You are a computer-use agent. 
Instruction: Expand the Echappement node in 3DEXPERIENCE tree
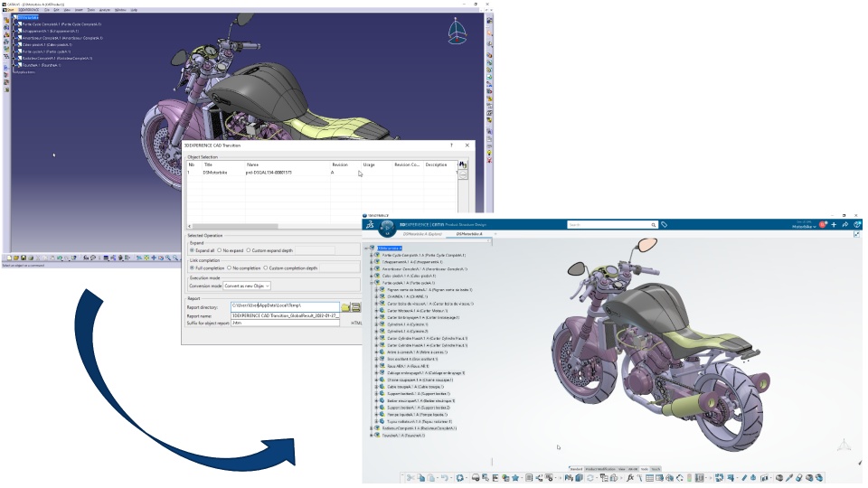tap(371, 262)
